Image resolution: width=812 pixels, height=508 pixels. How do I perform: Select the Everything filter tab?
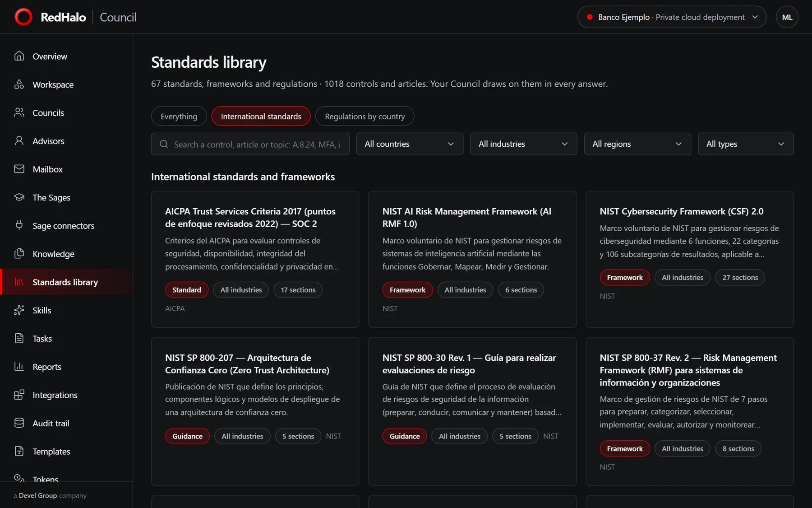179,117
